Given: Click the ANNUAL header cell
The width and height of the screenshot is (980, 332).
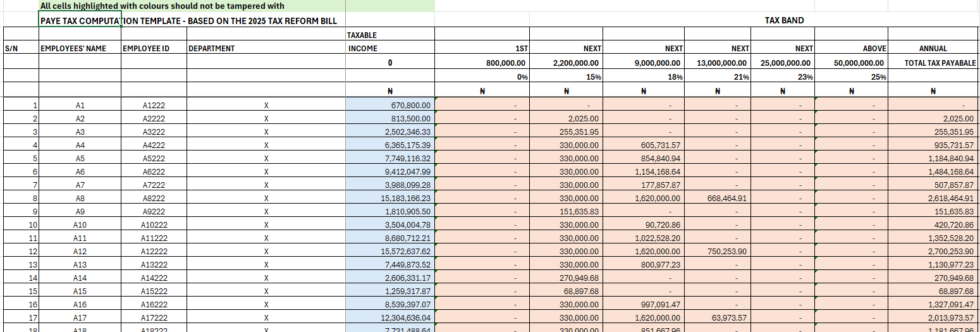Looking at the screenshot, I should (934, 48).
